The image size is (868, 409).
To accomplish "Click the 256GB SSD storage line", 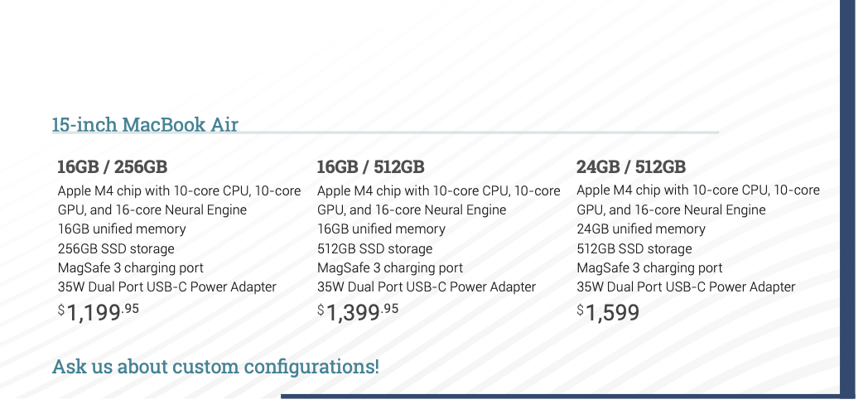I will tap(116, 248).
